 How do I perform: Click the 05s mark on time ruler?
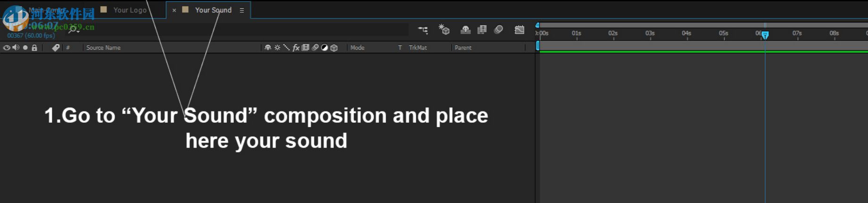point(723,33)
